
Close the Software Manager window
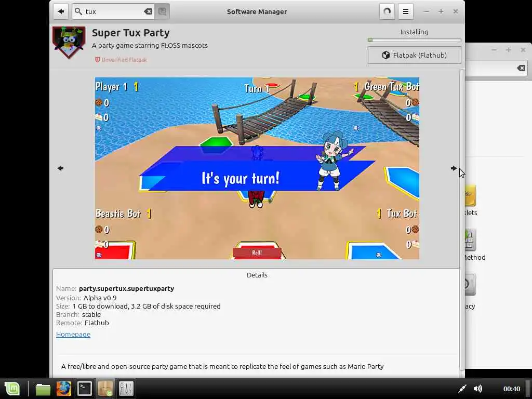pos(456,11)
